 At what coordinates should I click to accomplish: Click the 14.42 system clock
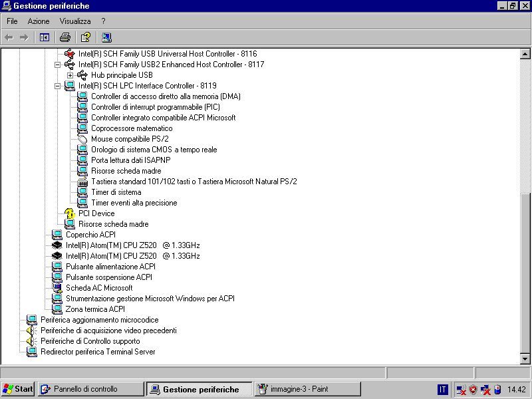[517, 389]
